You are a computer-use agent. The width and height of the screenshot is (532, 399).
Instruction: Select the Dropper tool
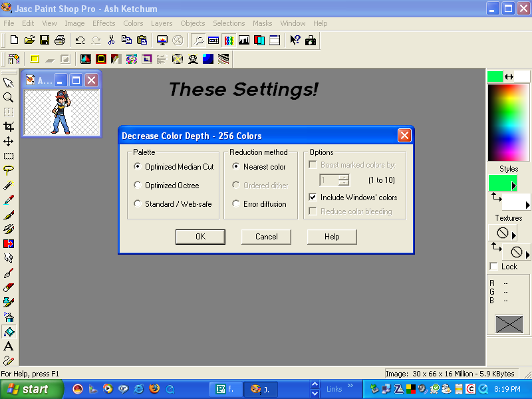pos(9,199)
